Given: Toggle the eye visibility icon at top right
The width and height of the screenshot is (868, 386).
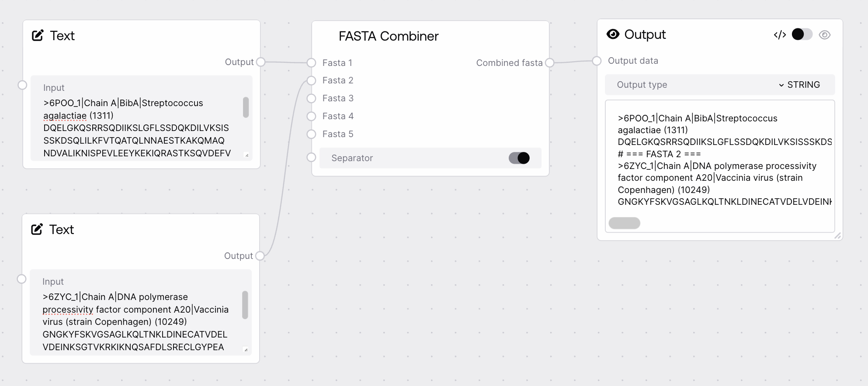Looking at the screenshot, I should click(x=826, y=34).
